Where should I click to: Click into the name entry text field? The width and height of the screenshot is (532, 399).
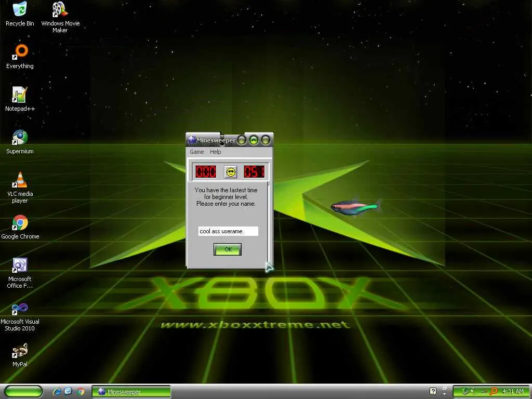pos(229,231)
